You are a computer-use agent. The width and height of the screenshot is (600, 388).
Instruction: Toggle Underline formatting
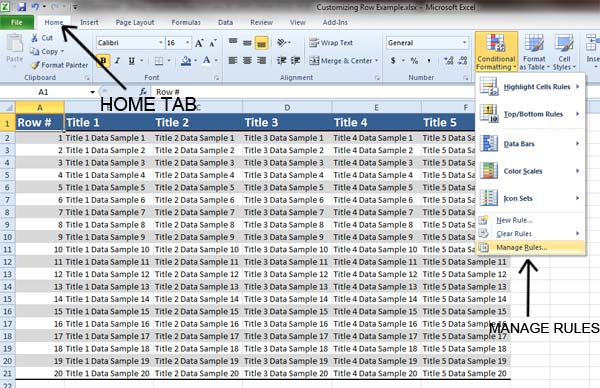click(132, 60)
